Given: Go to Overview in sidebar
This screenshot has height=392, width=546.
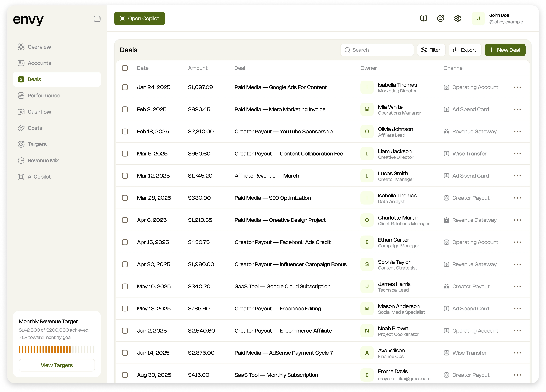Looking at the screenshot, I should (57, 47).
